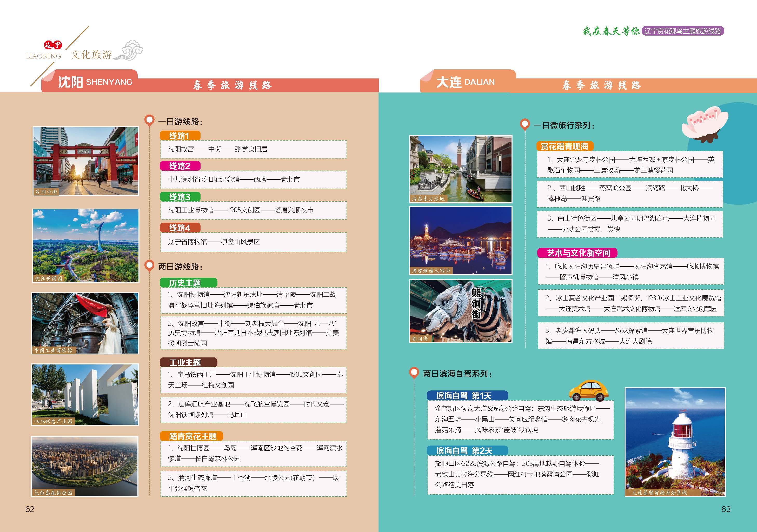Image resolution: width=757 pixels, height=532 pixels.
Task: Click the map pin beside 两日滨海自驾系列
Action: coord(414,373)
